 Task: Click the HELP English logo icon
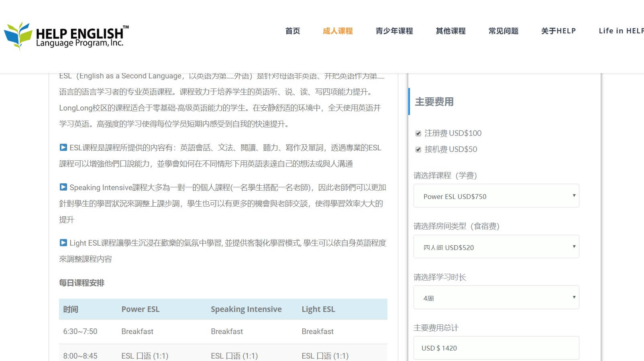[x=18, y=35]
